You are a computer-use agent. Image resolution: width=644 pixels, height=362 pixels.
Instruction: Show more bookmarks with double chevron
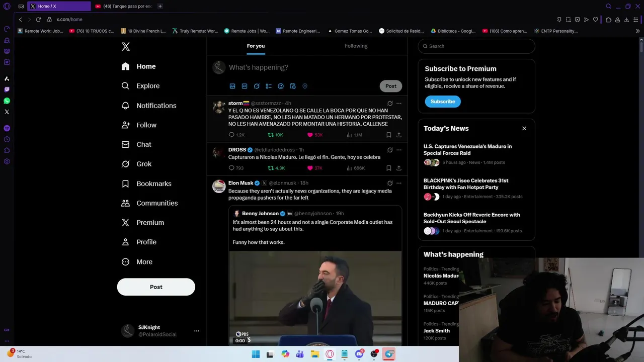[x=637, y=31]
